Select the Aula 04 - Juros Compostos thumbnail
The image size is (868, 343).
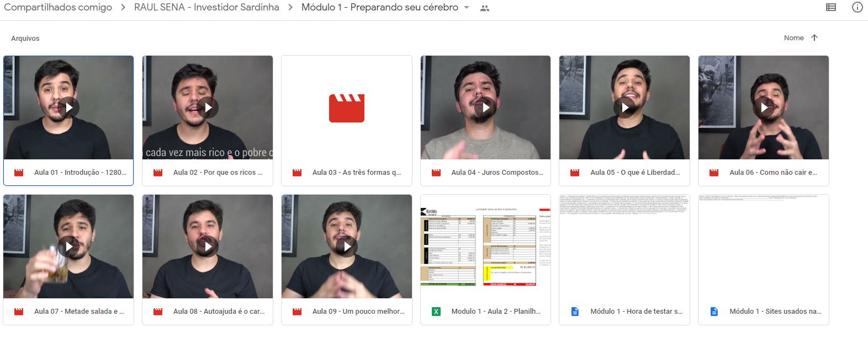485,108
